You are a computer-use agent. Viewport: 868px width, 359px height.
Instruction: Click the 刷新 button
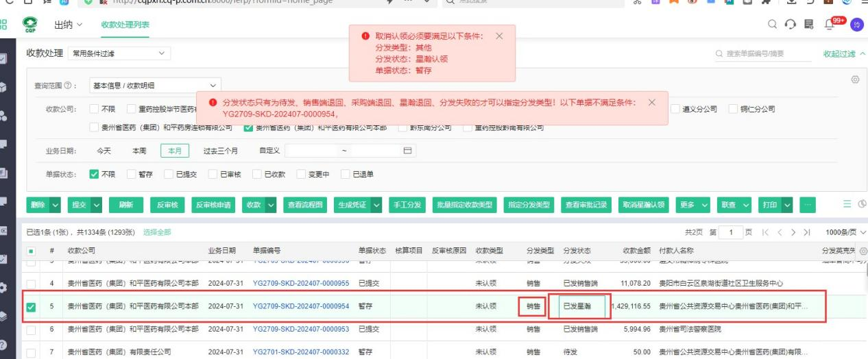(125, 205)
